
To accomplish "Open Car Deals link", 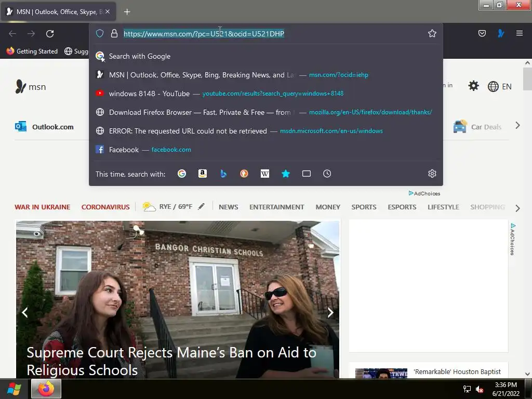I will (x=477, y=127).
